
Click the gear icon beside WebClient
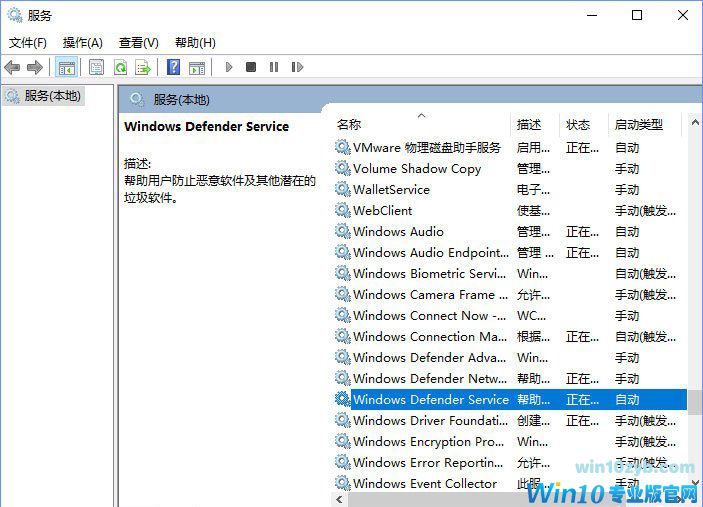(x=343, y=210)
